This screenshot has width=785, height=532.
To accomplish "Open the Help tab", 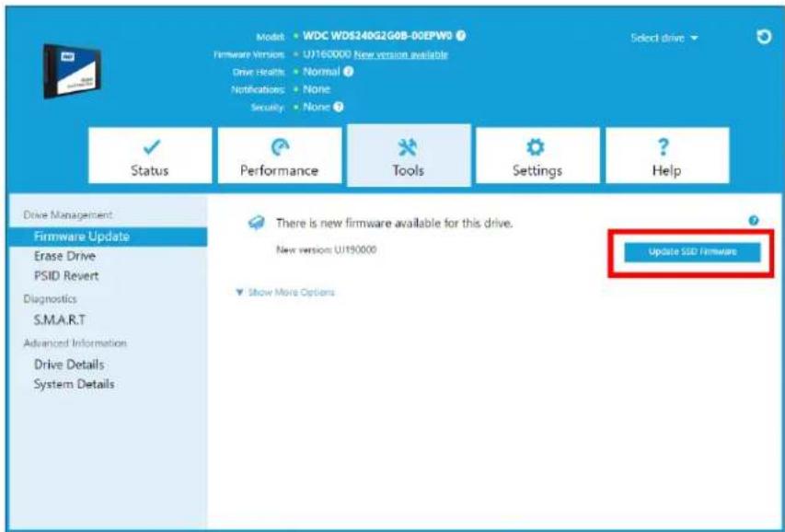I will [667, 156].
